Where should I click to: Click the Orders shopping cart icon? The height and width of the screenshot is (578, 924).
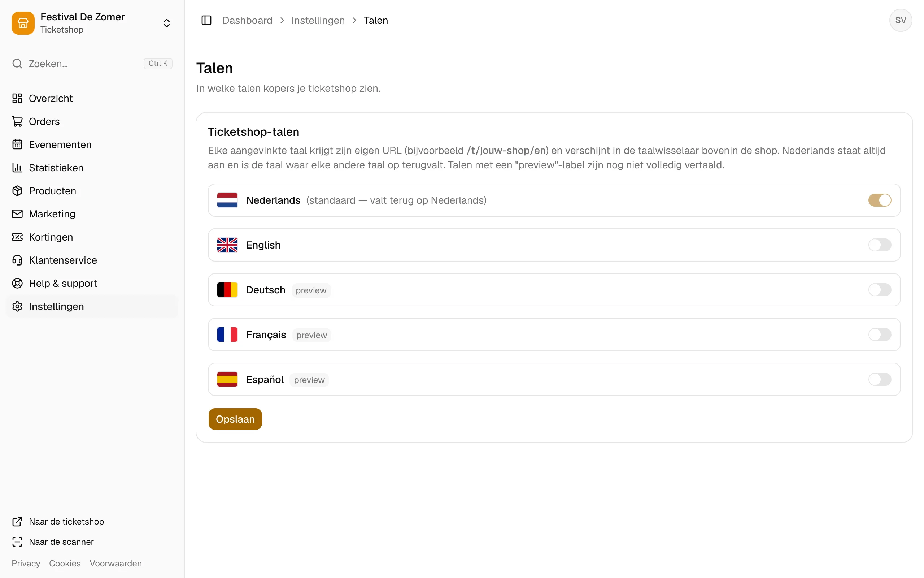point(17,122)
